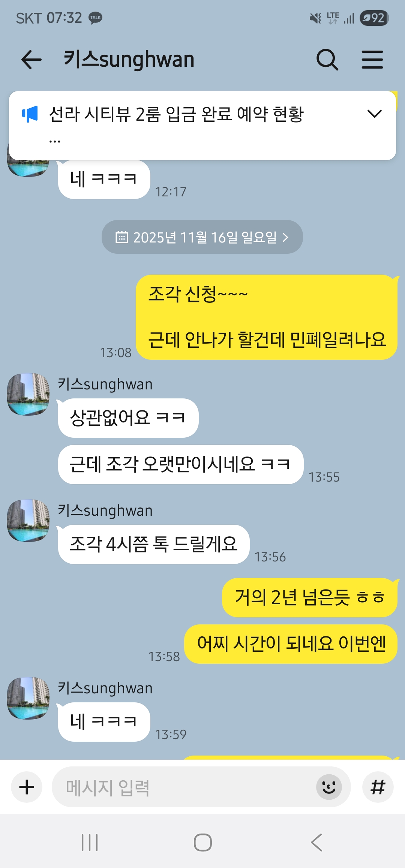Tap the Android home button
Image resolution: width=405 pixels, height=868 pixels.
202,843
